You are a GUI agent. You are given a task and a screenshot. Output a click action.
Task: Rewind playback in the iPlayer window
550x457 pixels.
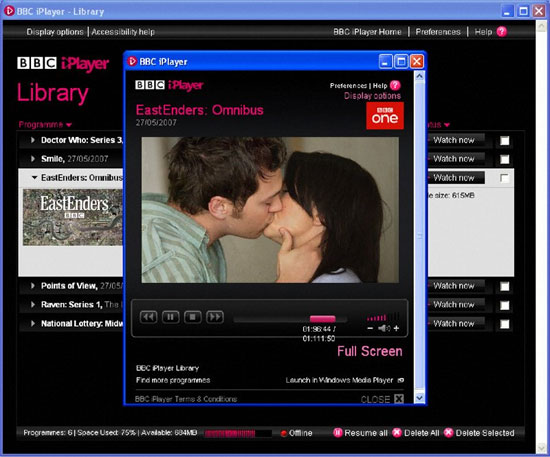point(148,317)
